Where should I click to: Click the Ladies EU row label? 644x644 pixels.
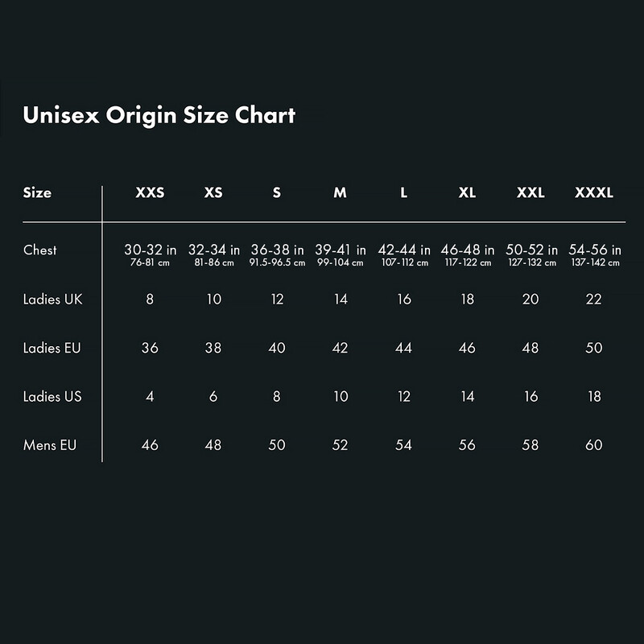click(52, 348)
